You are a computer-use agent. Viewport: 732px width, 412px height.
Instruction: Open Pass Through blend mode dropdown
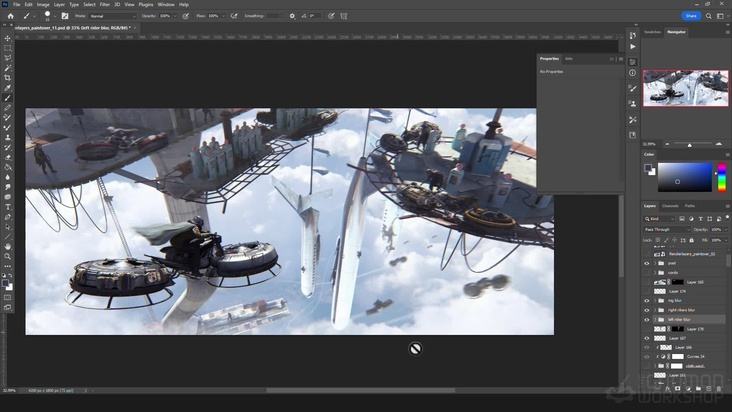667,230
